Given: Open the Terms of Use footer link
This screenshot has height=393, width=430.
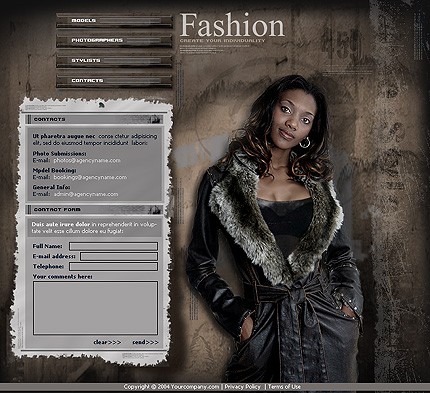Looking at the screenshot, I should [284, 387].
